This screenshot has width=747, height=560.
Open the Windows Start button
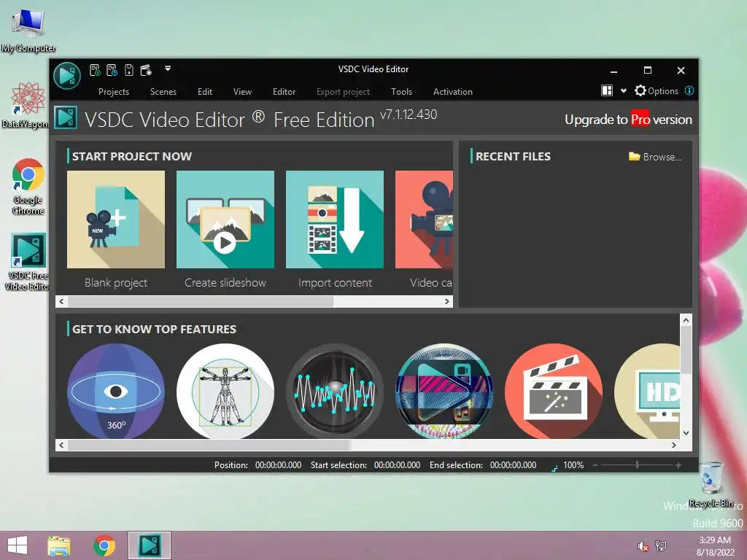(18, 545)
